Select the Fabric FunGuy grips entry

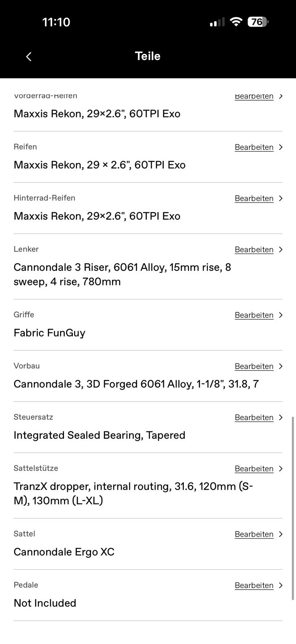(x=49, y=333)
